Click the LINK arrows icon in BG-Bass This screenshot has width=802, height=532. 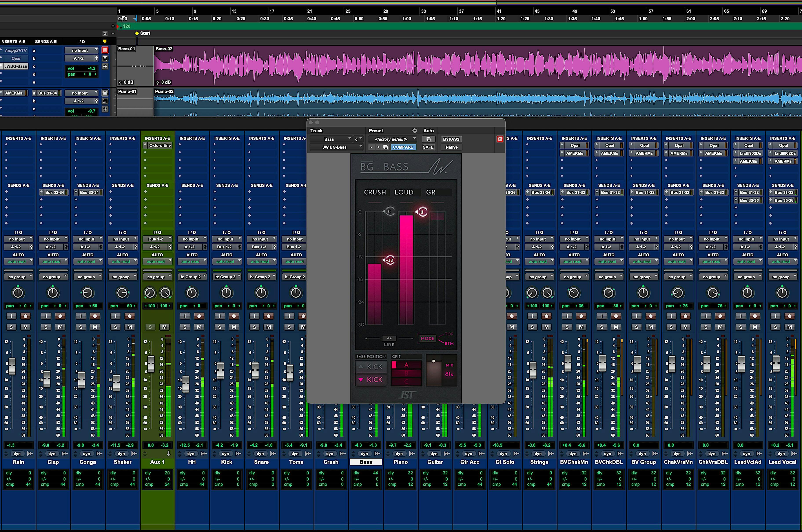(389, 338)
